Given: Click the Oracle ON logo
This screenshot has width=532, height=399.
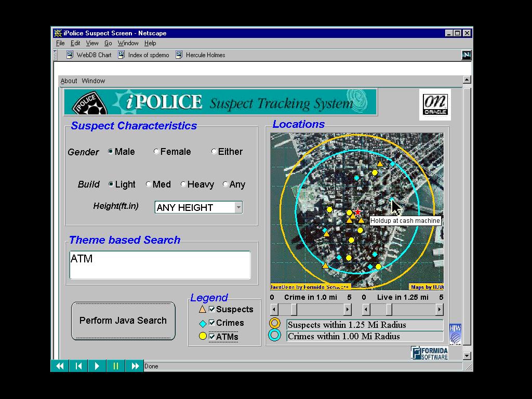Looking at the screenshot, I should (x=435, y=104).
